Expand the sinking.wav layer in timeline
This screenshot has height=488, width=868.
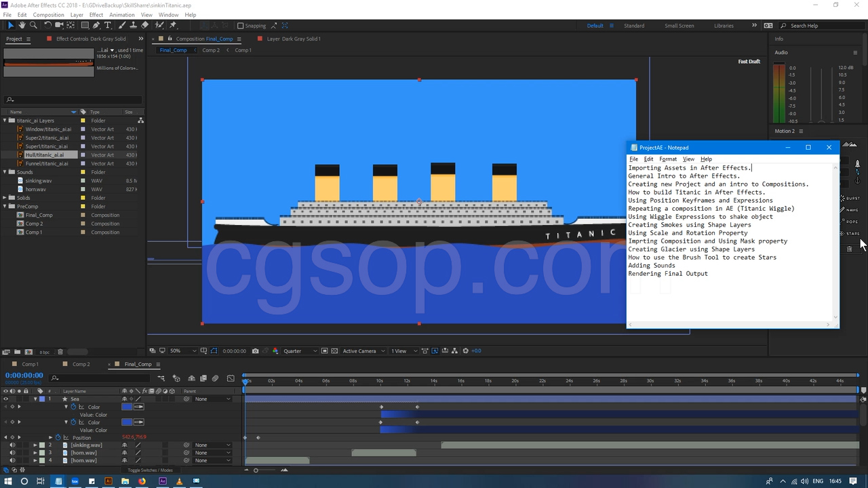click(35, 445)
